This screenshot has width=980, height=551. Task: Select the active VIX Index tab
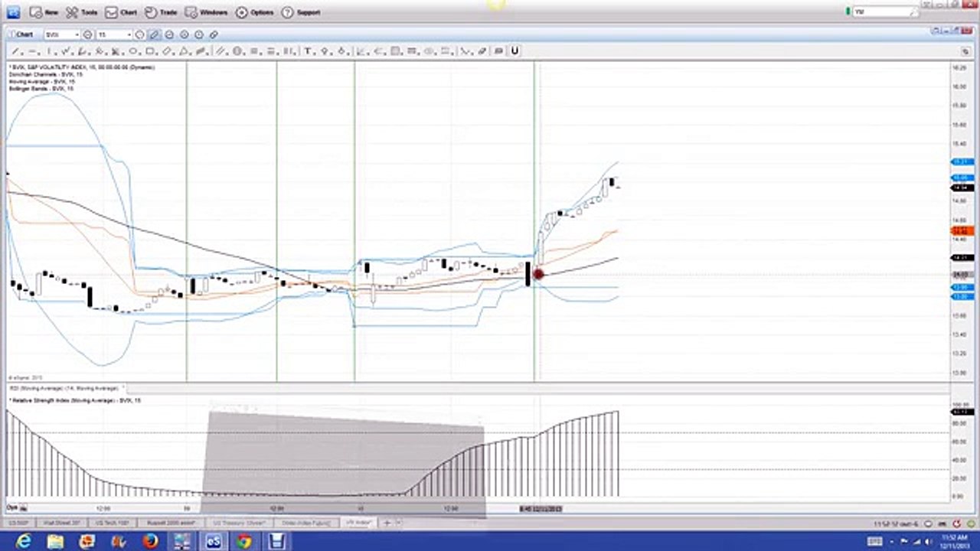pos(358,523)
